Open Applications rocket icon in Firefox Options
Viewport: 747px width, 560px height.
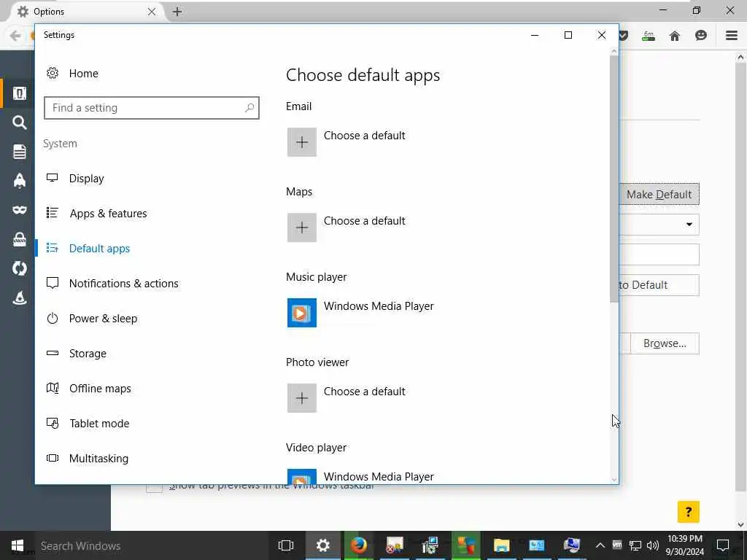coord(19,181)
